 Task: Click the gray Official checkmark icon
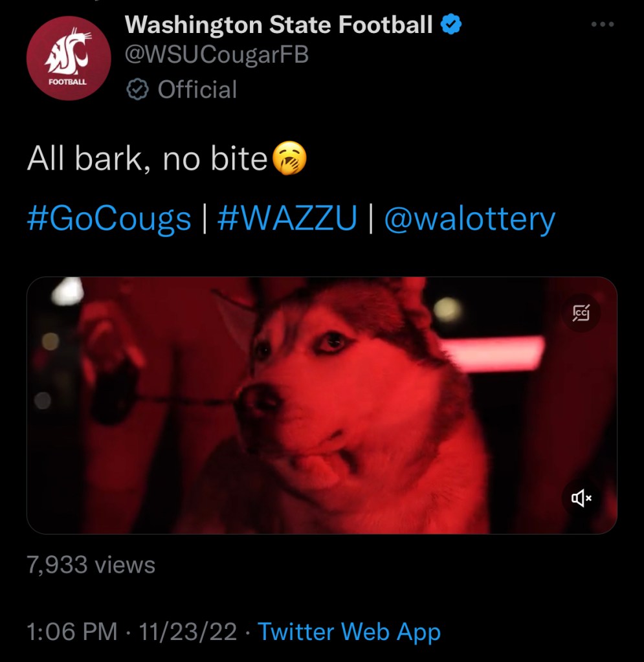click(137, 89)
